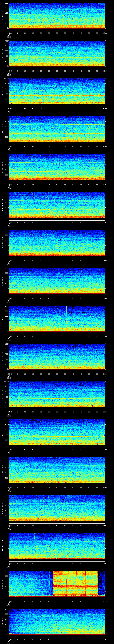Screen dimensions: 114x644
Task: Click the 12:54:00 time axis label
Action: 9,412
